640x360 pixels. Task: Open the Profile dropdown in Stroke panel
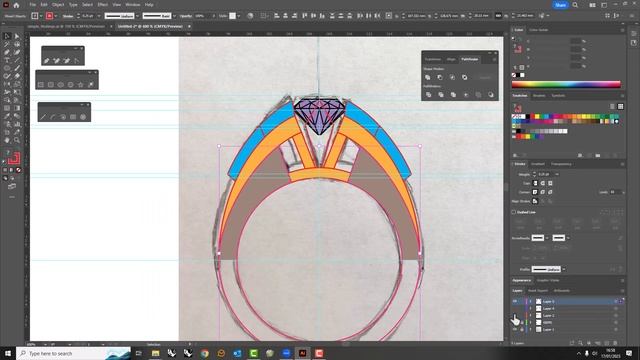pyautogui.click(x=564, y=269)
